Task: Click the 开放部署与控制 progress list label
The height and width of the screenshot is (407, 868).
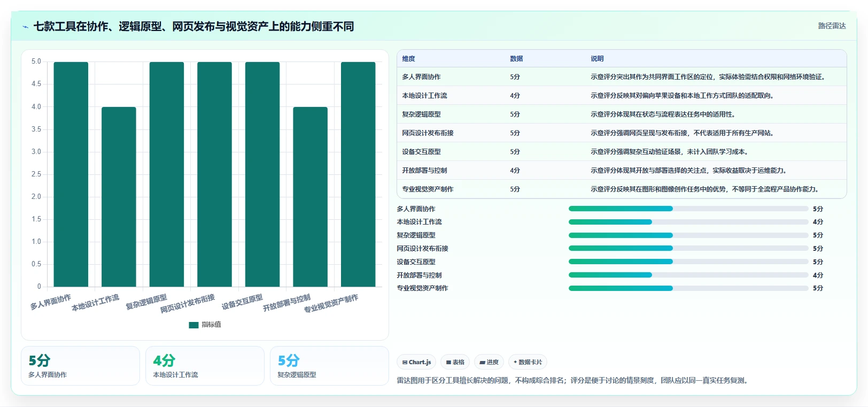Action: 419,275
